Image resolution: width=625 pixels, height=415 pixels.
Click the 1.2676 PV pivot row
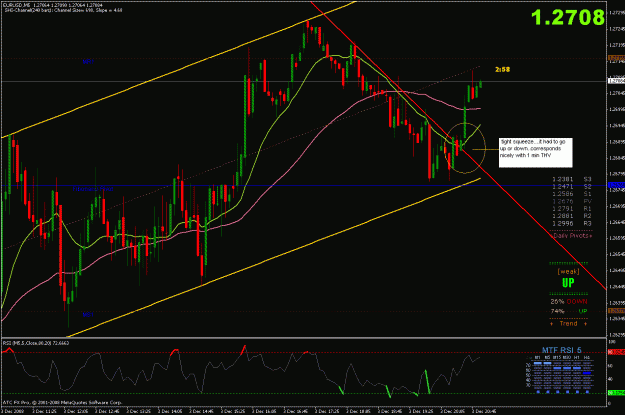[572, 201]
